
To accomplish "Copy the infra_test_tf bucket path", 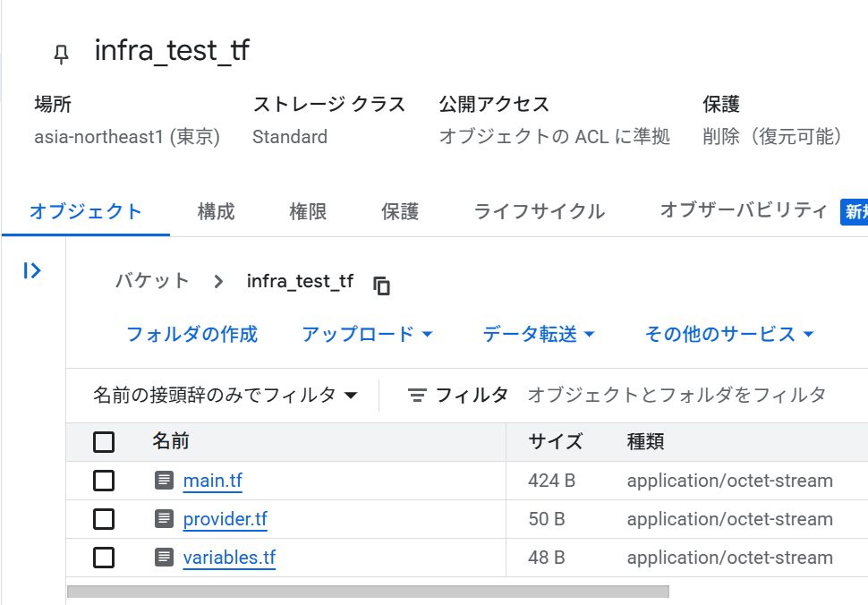I will [x=381, y=285].
